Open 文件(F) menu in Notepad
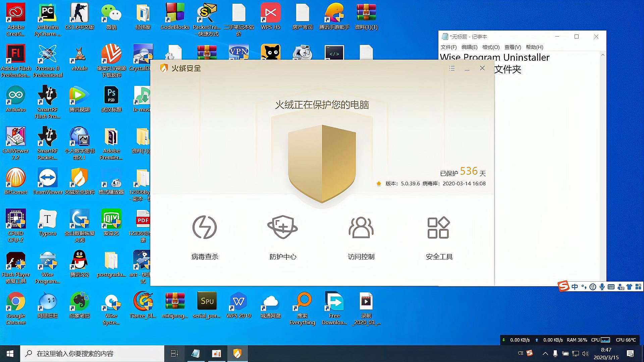644x362 pixels. tap(448, 47)
